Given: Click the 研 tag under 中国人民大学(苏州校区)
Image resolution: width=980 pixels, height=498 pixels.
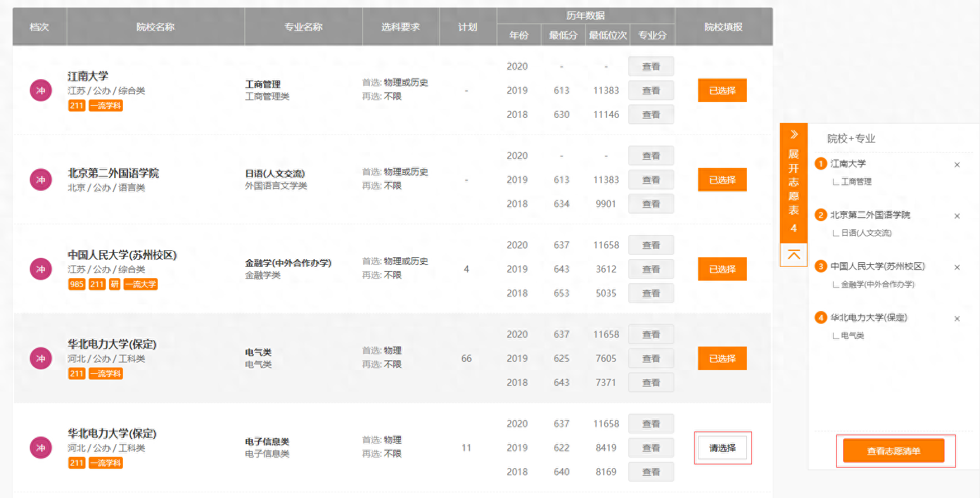Looking at the screenshot, I should (x=115, y=284).
